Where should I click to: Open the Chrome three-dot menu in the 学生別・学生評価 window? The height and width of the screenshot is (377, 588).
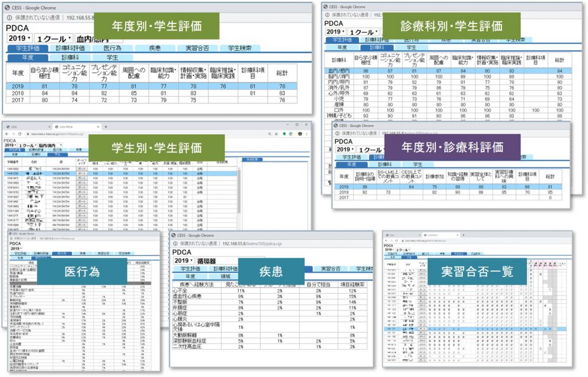pos(307,134)
